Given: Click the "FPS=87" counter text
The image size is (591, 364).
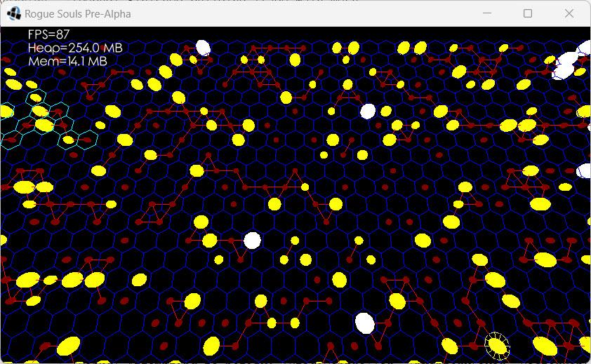Looking at the screenshot, I should coord(48,34).
